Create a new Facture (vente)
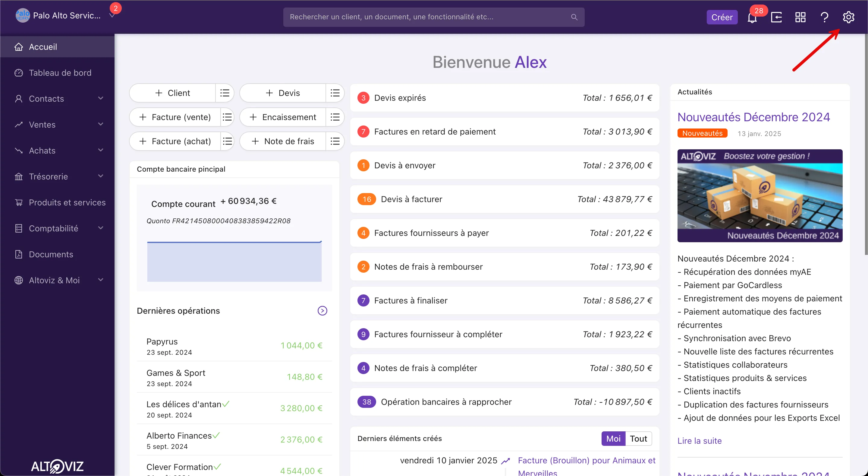The width and height of the screenshot is (868, 476). tap(175, 117)
